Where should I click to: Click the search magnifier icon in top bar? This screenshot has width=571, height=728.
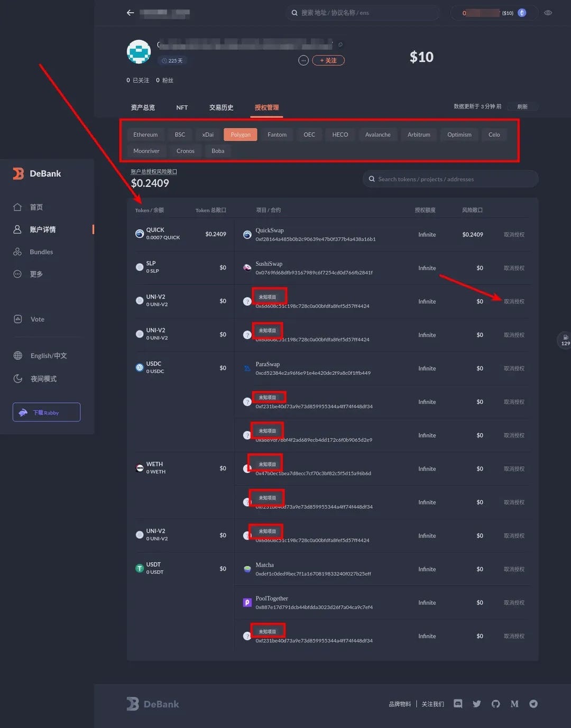pos(294,13)
